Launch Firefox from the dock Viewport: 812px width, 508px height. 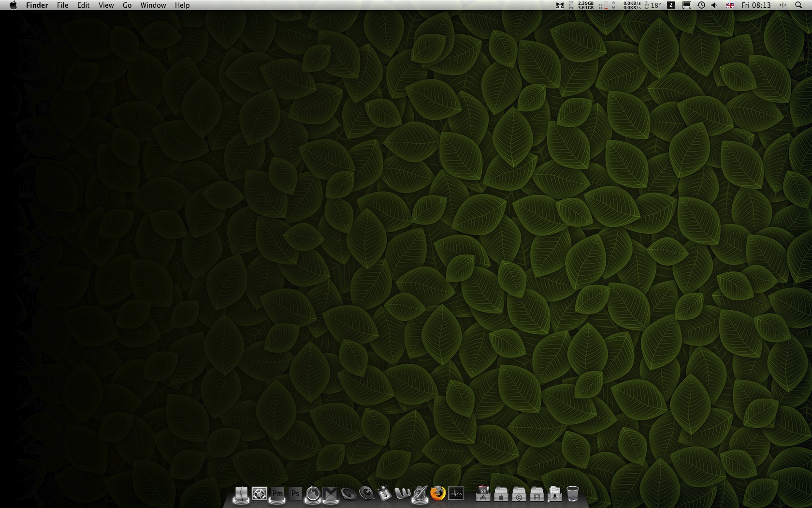point(438,493)
